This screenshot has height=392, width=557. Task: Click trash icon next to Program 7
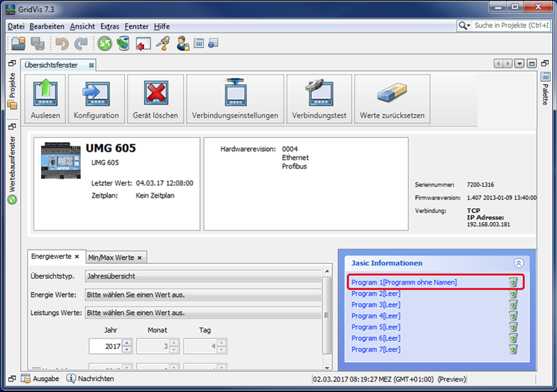click(x=513, y=350)
